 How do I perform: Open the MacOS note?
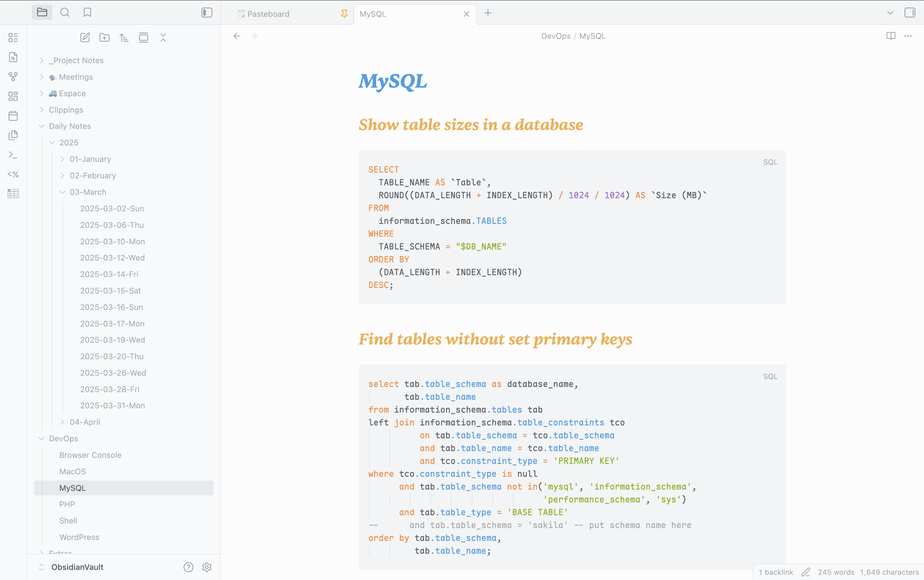(124, 472)
